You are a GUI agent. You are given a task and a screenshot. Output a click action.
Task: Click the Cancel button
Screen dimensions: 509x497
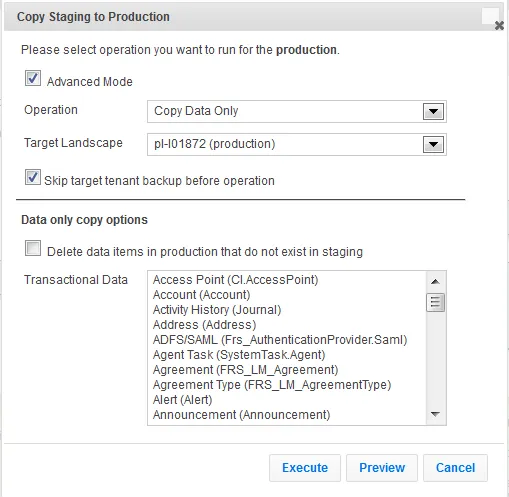pyautogui.click(x=455, y=468)
